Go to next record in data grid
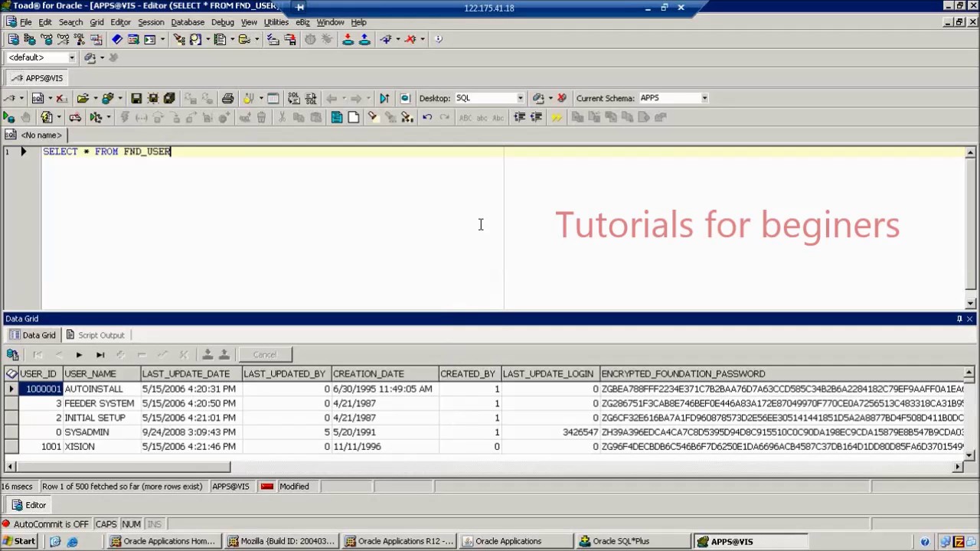980x551 pixels. (x=79, y=354)
